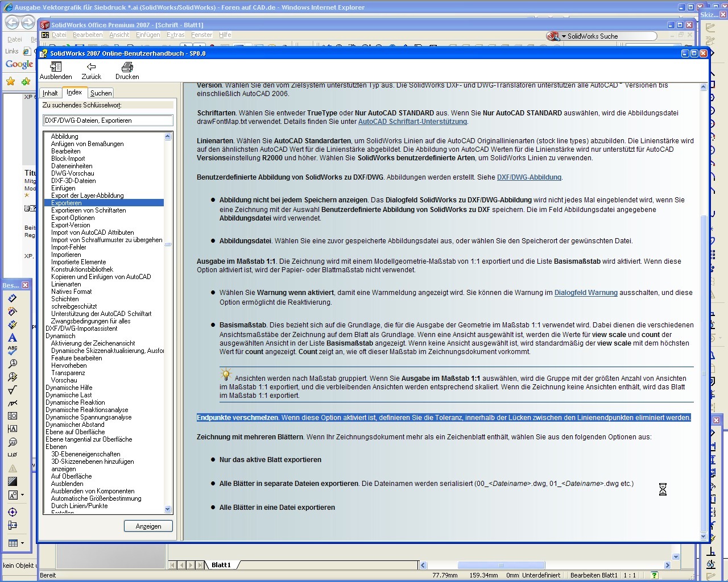Select index entry 'Ebene auf Oberfläche'
Viewport: 728px width, 582px height.
75,432
